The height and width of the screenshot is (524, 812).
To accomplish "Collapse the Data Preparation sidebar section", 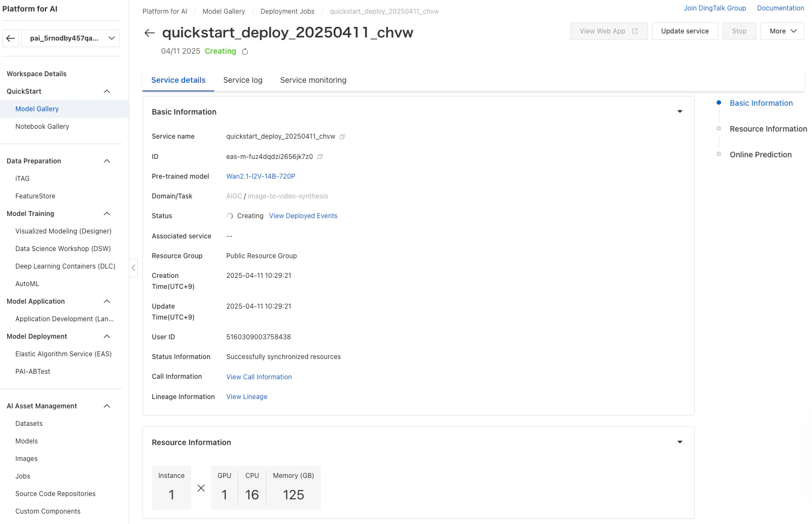I will click(107, 161).
